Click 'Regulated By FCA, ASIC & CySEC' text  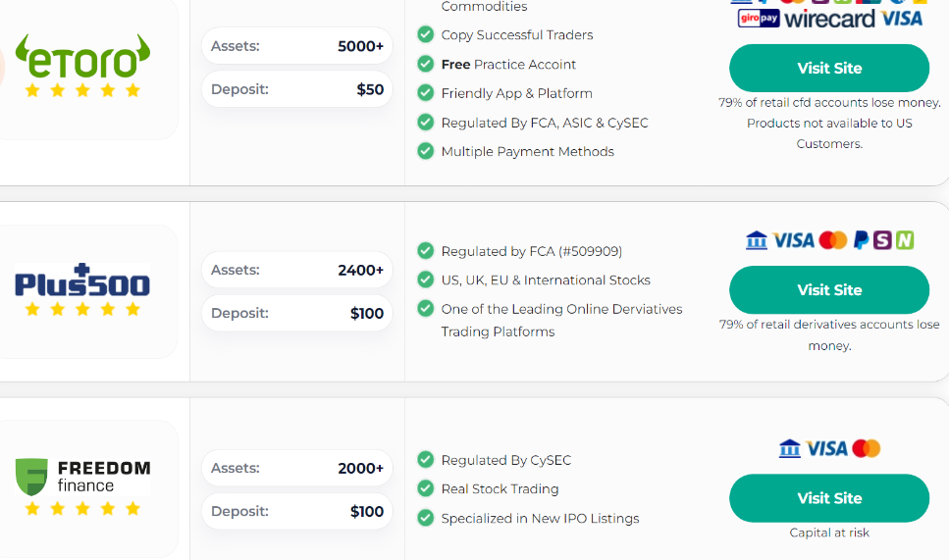pyautogui.click(x=545, y=124)
